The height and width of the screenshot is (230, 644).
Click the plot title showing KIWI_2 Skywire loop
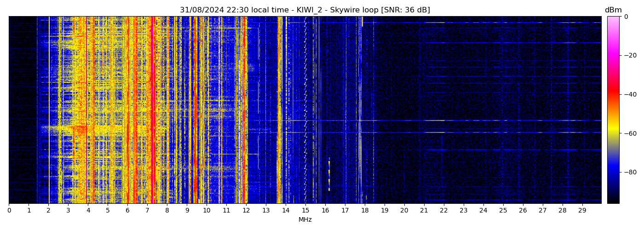[x=305, y=10]
